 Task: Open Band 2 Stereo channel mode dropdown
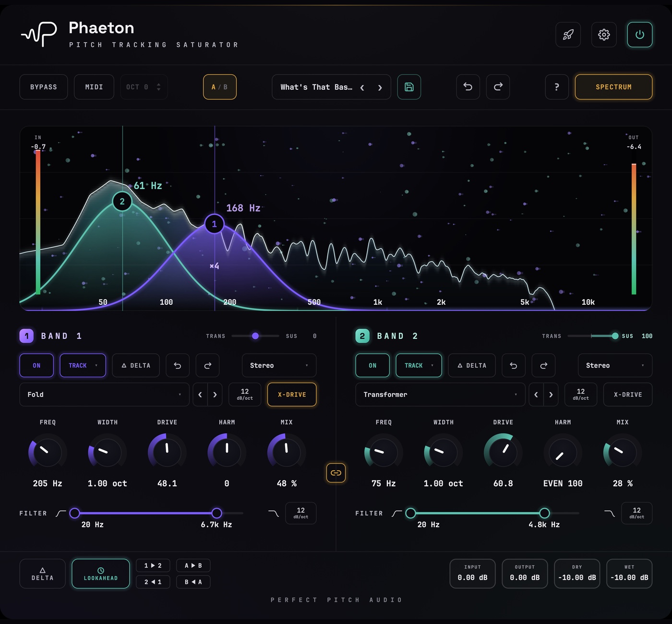click(x=615, y=365)
